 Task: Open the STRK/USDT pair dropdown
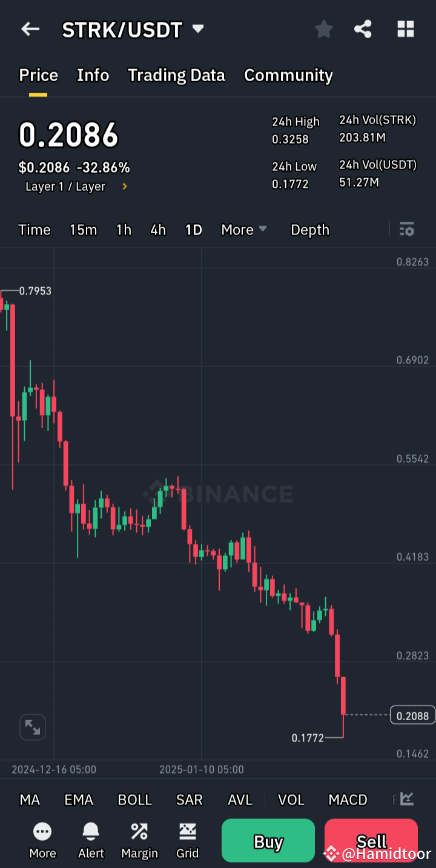click(x=198, y=28)
